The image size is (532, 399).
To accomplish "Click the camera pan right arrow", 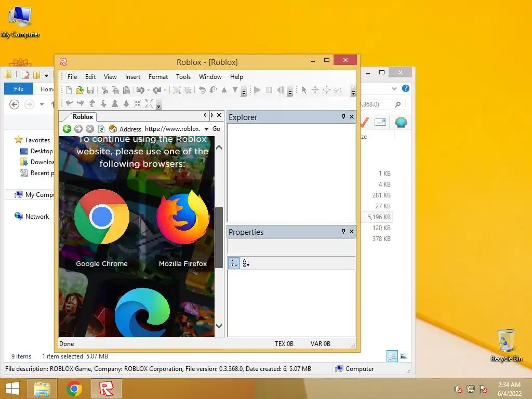I will [81, 103].
